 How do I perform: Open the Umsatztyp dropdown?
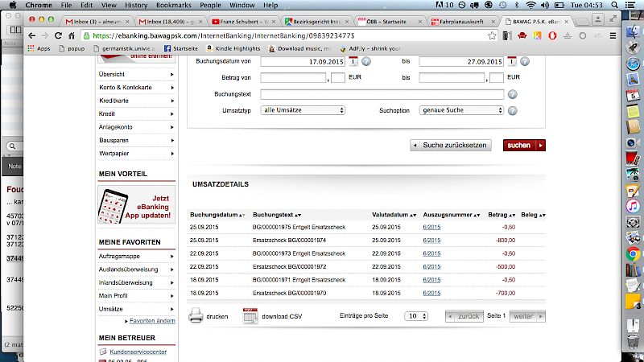(x=303, y=110)
